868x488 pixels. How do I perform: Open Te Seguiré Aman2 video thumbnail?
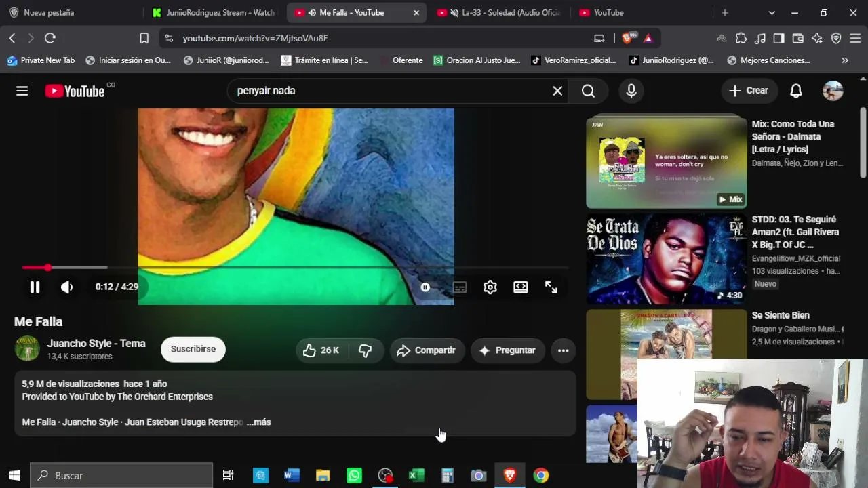(667, 259)
